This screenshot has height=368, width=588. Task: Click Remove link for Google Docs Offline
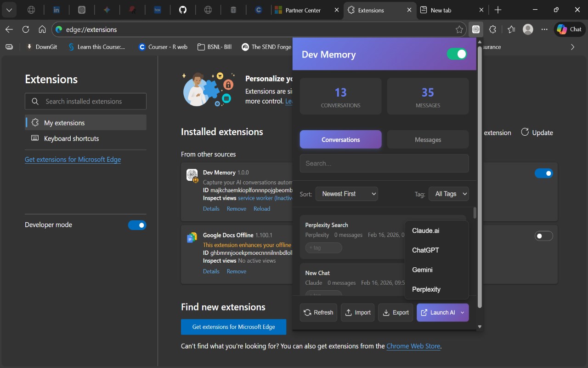[237, 271]
